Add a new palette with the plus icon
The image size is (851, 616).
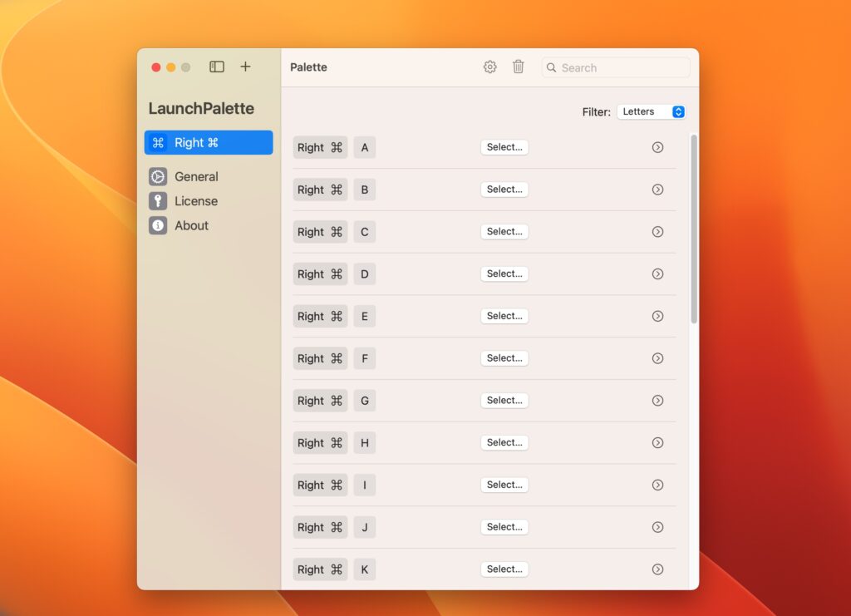pyautogui.click(x=245, y=67)
